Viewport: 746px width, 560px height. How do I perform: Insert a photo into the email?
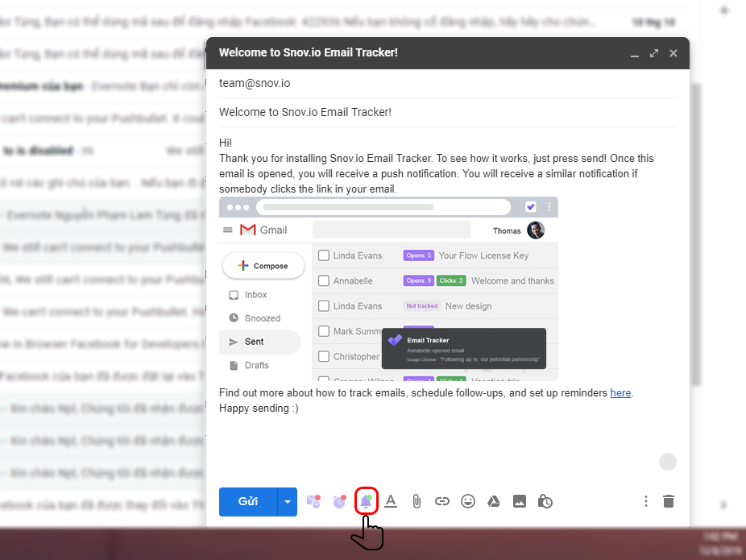[x=520, y=501]
